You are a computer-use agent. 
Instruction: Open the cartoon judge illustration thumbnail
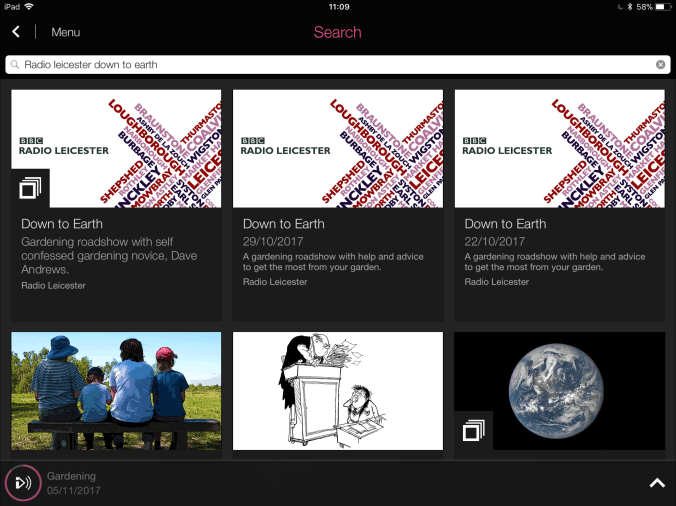pos(338,391)
